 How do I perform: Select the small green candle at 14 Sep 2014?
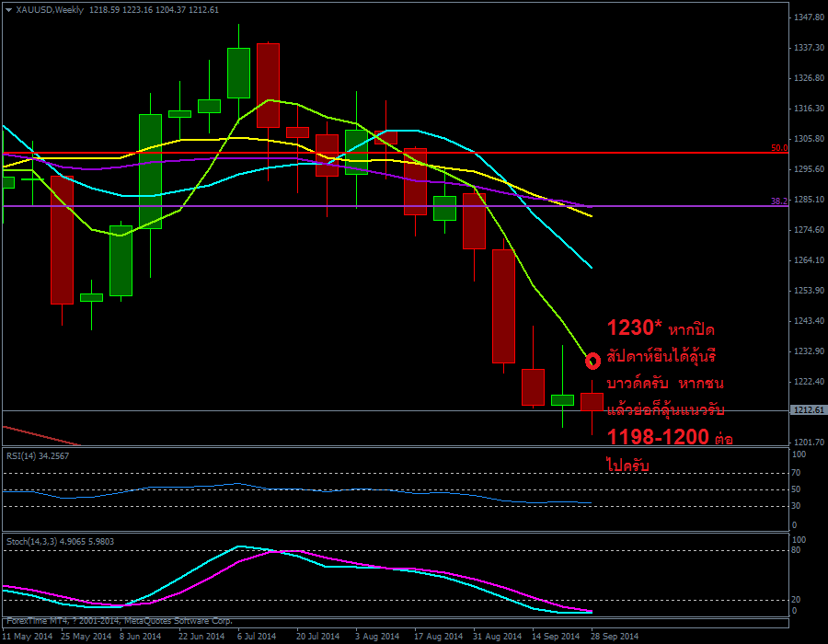[562, 400]
